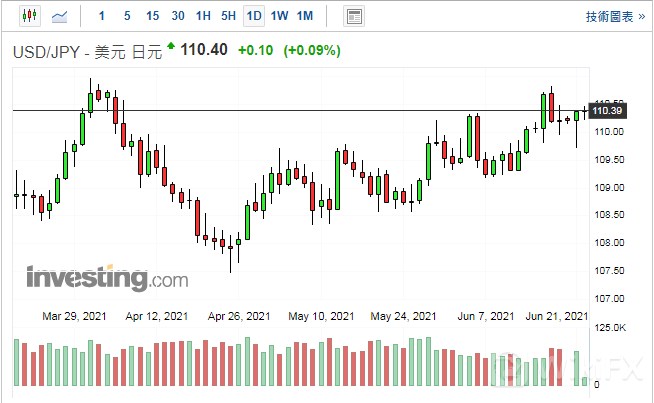Viewport: 654px width, 403px height.
Task: Click the +0.09% percentage change value
Action: (x=312, y=50)
